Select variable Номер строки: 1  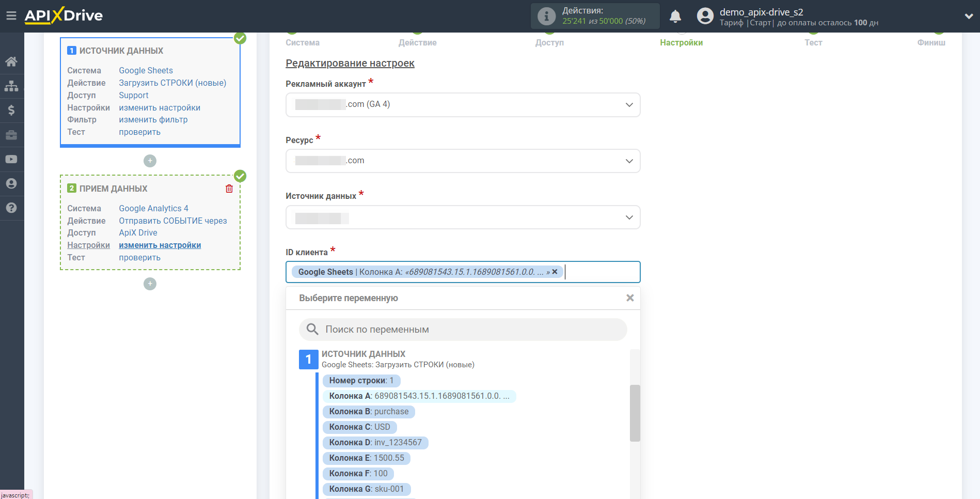coord(361,381)
